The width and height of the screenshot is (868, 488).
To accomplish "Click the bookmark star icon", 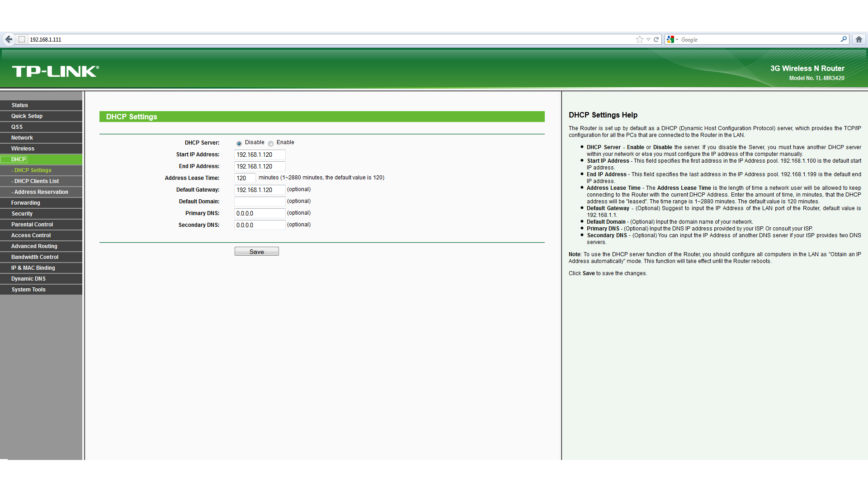I will click(639, 39).
